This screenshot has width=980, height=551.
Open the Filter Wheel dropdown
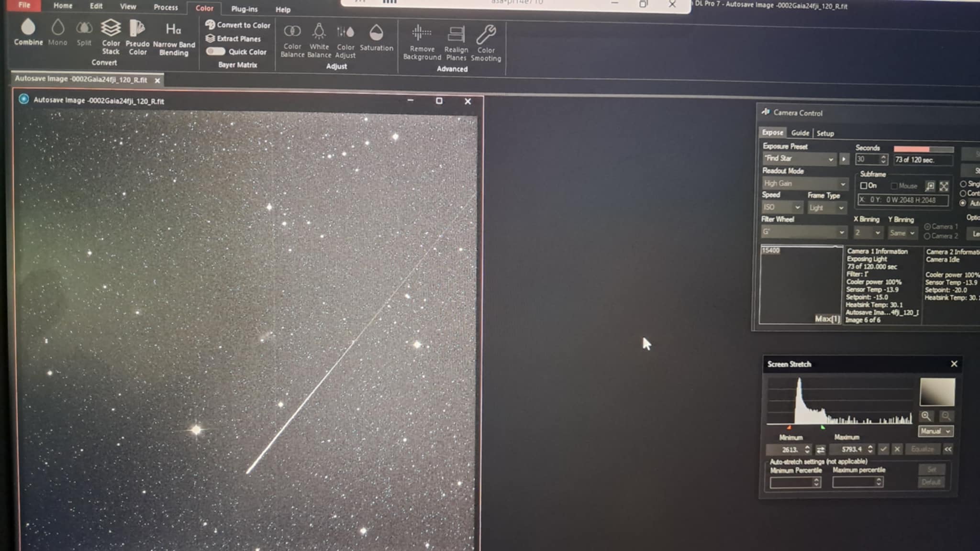pos(804,232)
